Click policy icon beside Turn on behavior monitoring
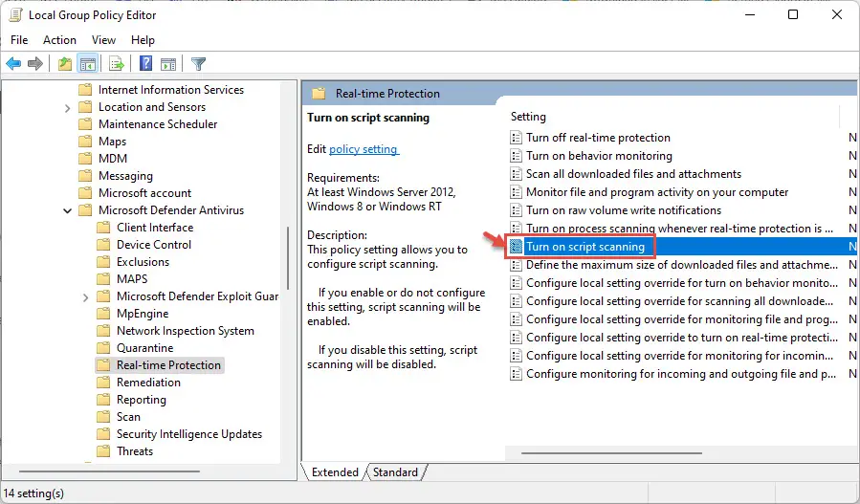 [x=516, y=156]
